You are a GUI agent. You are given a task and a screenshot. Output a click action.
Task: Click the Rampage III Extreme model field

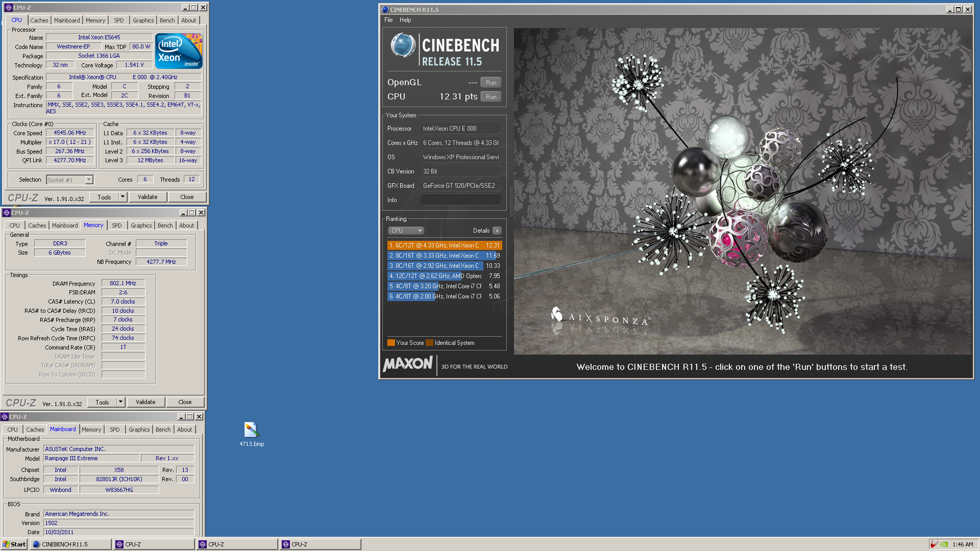point(91,458)
